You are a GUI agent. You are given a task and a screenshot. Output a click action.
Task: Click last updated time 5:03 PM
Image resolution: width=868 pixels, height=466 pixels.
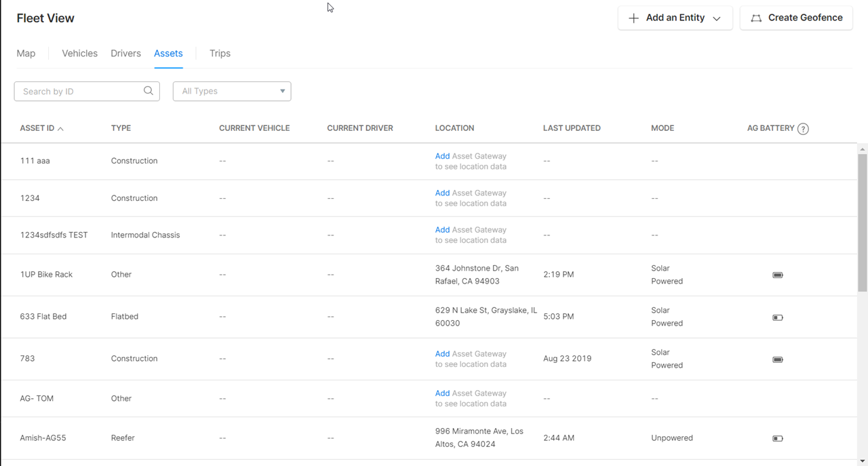coord(559,317)
